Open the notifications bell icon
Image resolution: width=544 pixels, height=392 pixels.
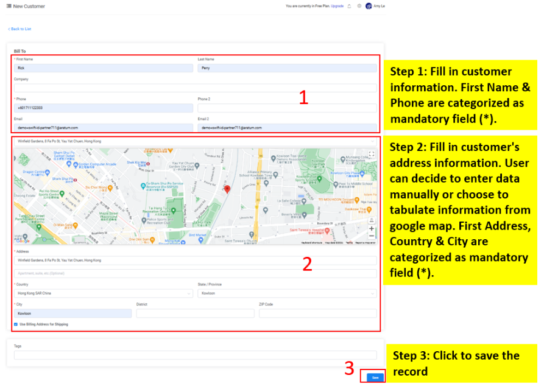pyautogui.click(x=350, y=6)
